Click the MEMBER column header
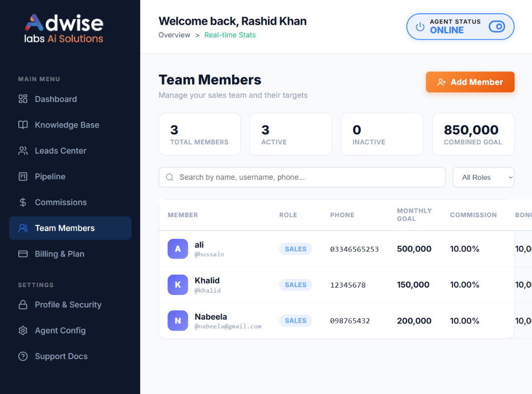 (183, 215)
